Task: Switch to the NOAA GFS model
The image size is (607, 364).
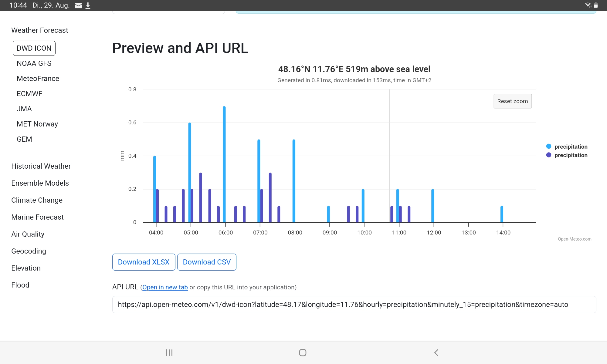Action: [x=34, y=63]
